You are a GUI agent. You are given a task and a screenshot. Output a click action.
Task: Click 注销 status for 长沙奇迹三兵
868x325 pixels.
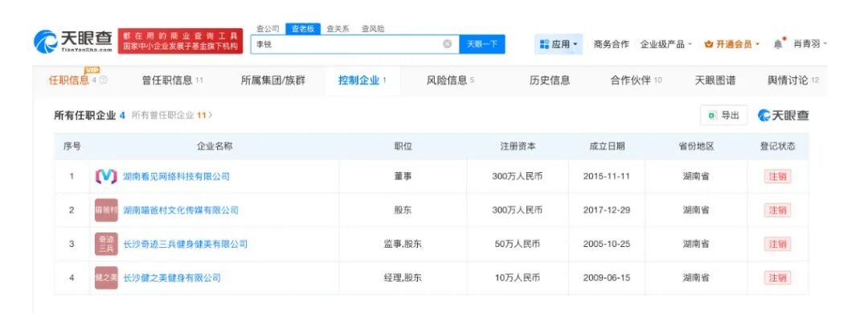[777, 245]
